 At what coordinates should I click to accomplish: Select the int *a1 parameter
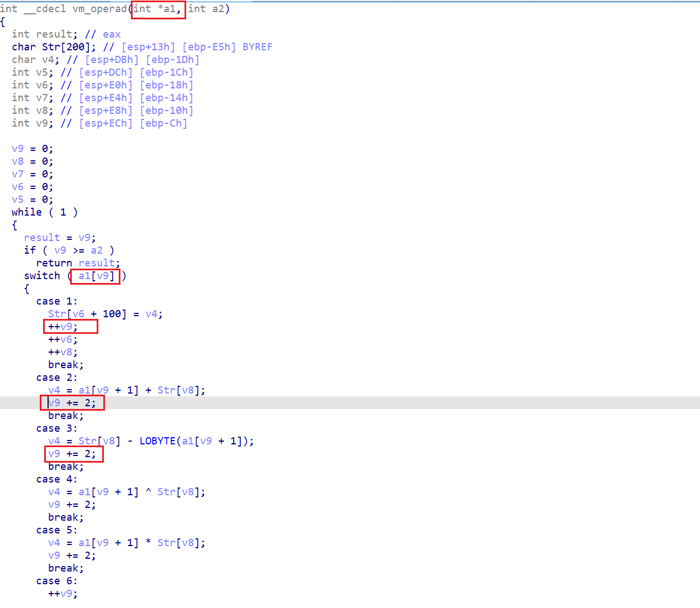coord(157,9)
